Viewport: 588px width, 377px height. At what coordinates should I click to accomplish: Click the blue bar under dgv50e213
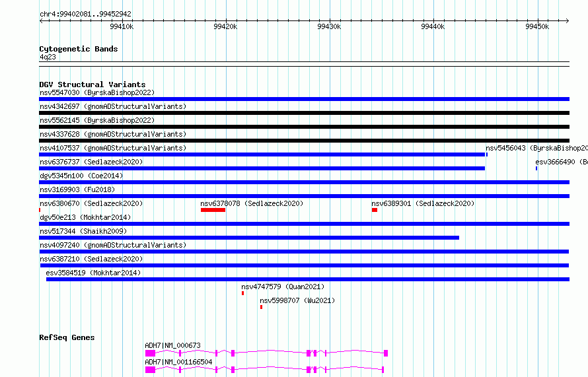[304, 224]
